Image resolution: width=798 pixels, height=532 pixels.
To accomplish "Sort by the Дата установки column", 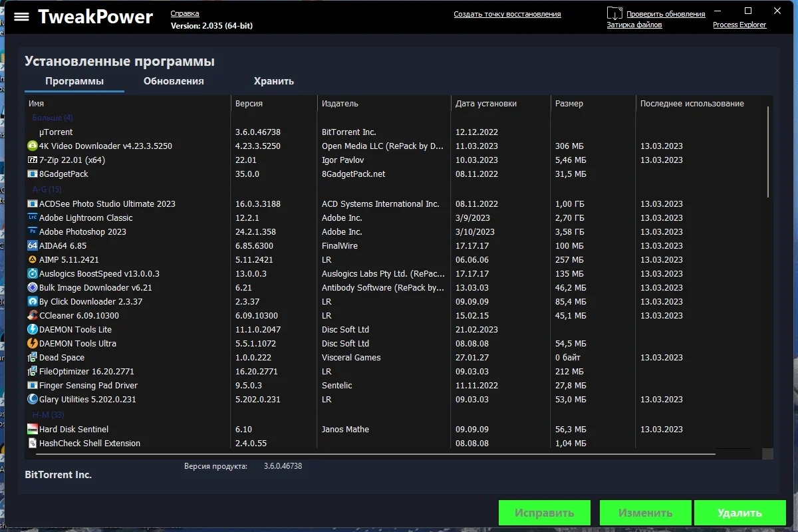I will tap(501, 104).
